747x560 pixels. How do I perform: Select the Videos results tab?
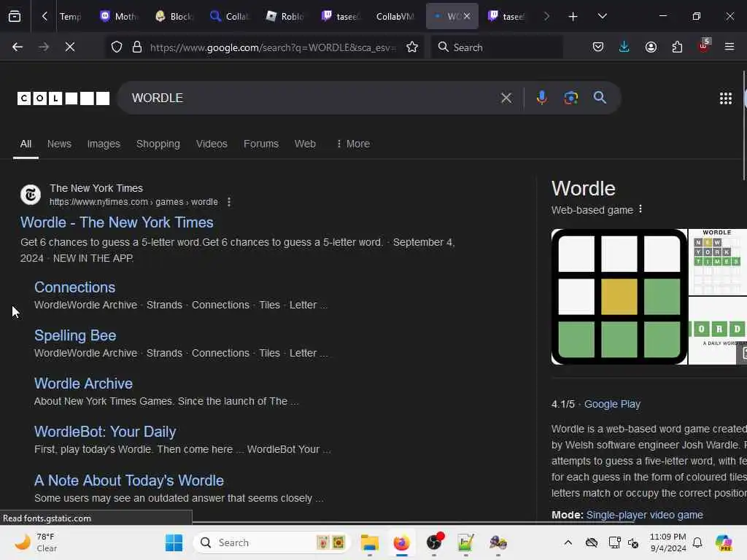pyautogui.click(x=212, y=144)
